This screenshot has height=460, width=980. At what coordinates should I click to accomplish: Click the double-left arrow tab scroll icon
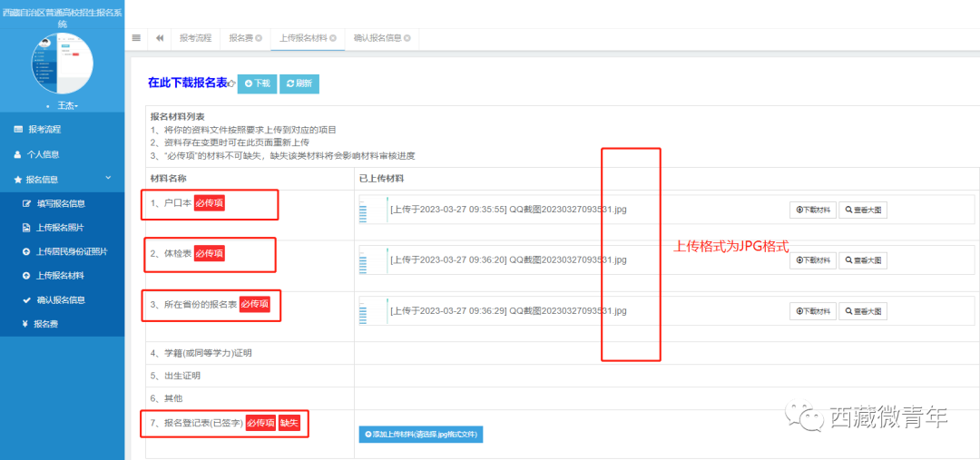coord(160,38)
